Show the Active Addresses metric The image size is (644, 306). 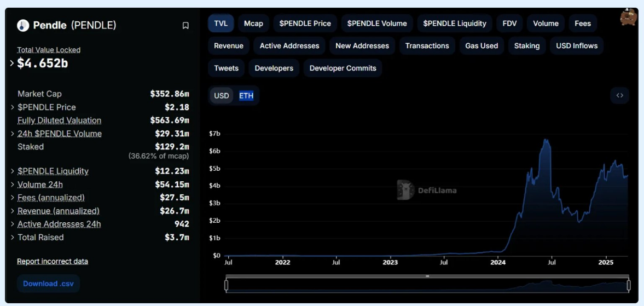click(289, 46)
